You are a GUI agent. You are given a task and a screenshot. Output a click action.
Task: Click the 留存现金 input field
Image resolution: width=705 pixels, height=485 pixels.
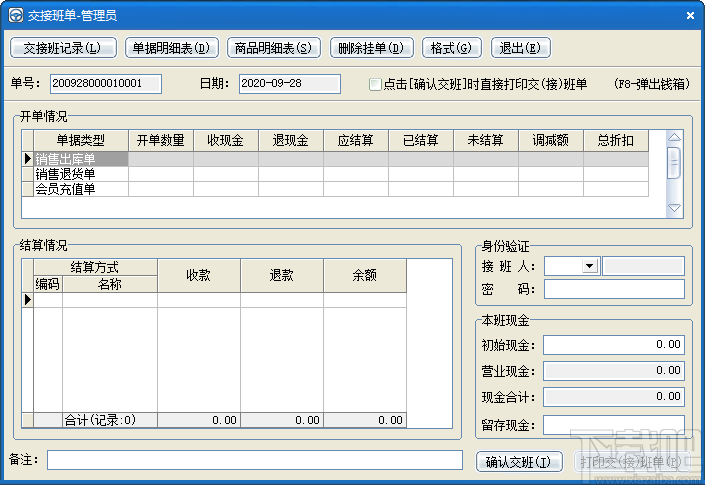[x=614, y=425]
